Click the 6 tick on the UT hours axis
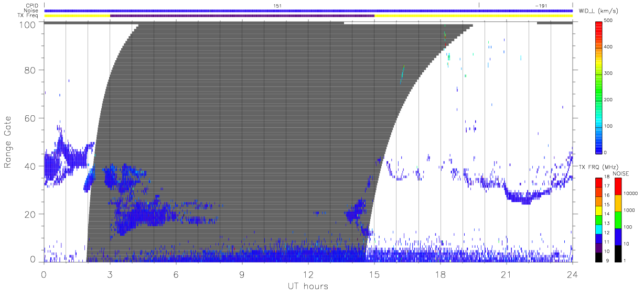Screen dimensions: 644x297 pyautogui.click(x=176, y=274)
